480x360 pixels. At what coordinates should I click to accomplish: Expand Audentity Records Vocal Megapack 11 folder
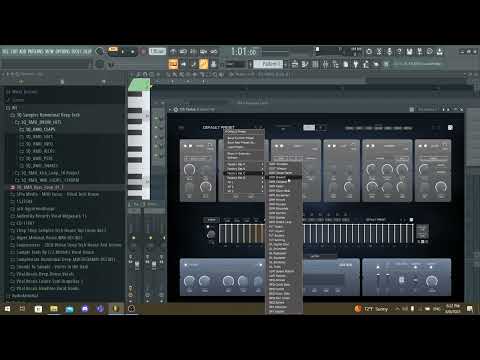49,216
